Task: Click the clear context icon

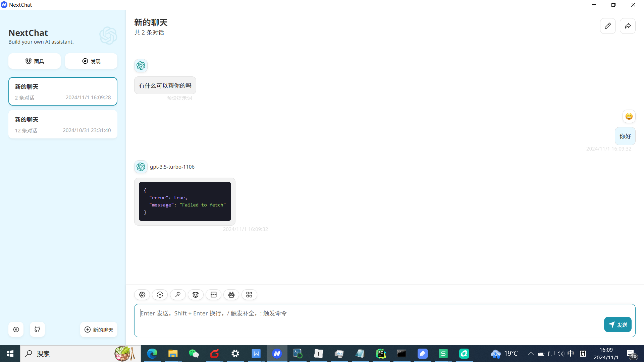Action: click(214, 295)
